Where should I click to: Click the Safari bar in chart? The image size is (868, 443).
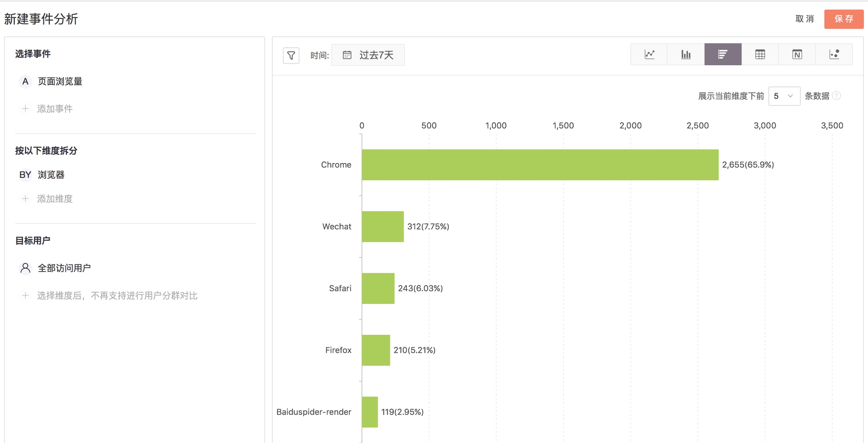pos(378,288)
